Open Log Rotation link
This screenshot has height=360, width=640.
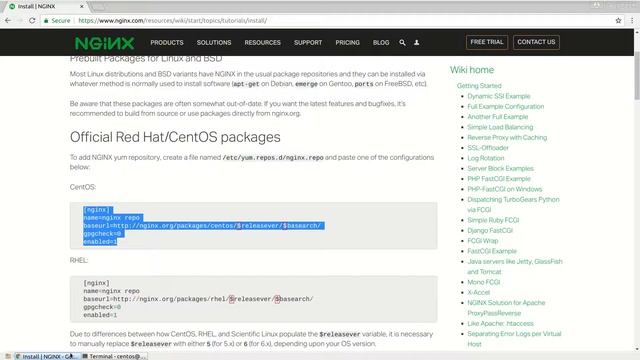pyautogui.click(x=486, y=158)
